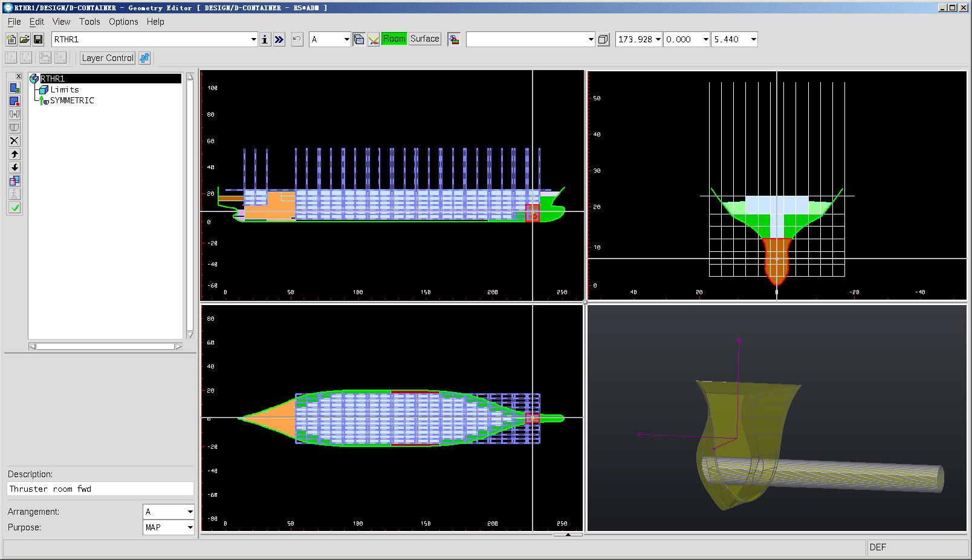Image resolution: width=972 pixels, height=560 pixels.
Task: Click the Open folder toolbar icon
Action: click(25, 39)
